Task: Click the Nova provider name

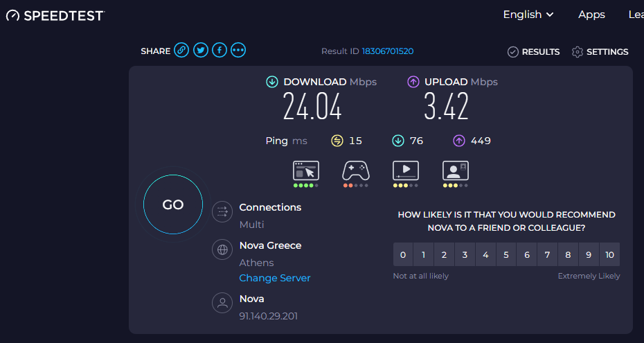Action: [251, 299]
